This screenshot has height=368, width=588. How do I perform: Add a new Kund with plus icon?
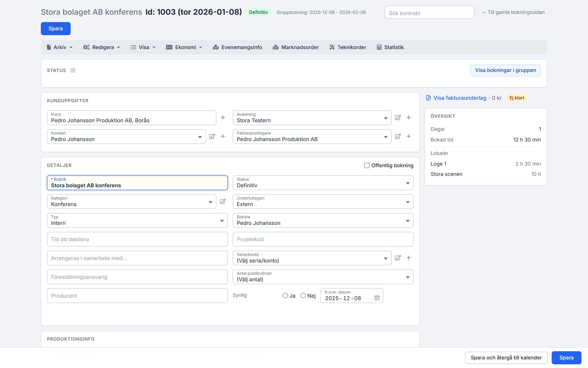223,117
